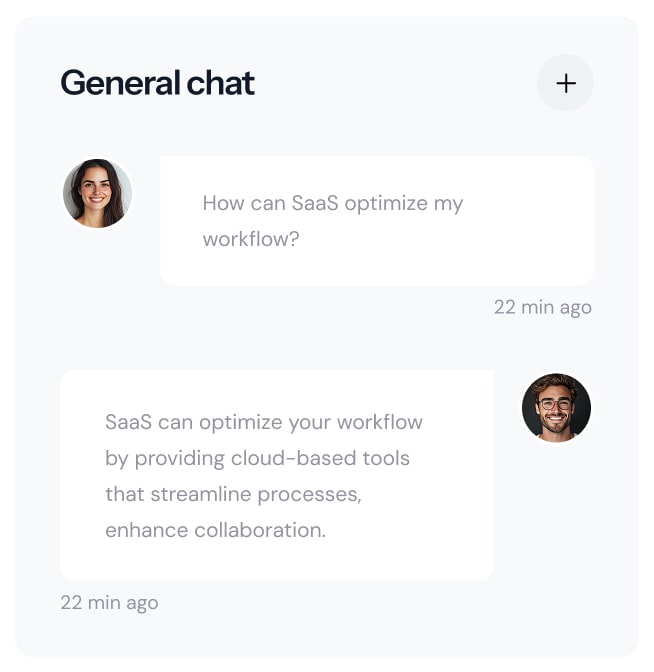Open the bearded man's profile avatar
654x672 pixels.
[556, 408]
